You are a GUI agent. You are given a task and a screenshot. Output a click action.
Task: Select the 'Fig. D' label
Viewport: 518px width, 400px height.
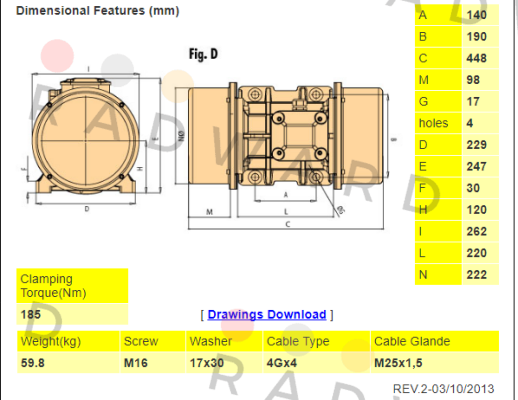click(x=203, y=54)
